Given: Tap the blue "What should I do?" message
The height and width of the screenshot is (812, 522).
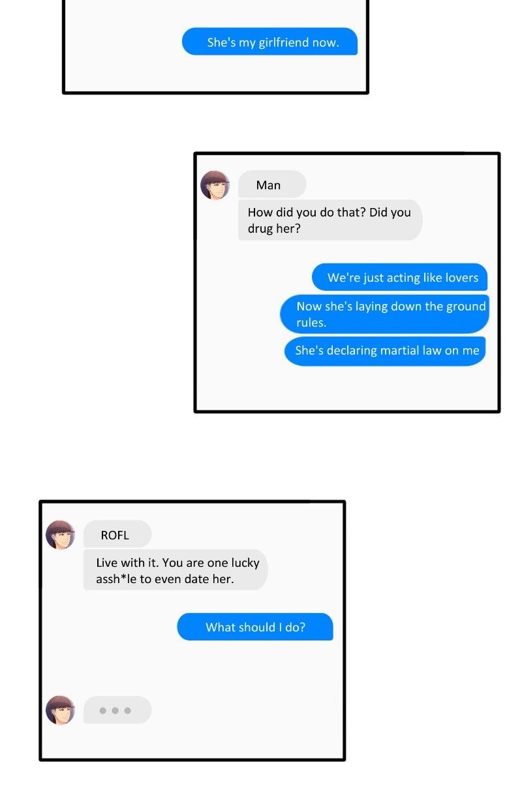Looking at the screenshot, I should (x=255, y=627).
